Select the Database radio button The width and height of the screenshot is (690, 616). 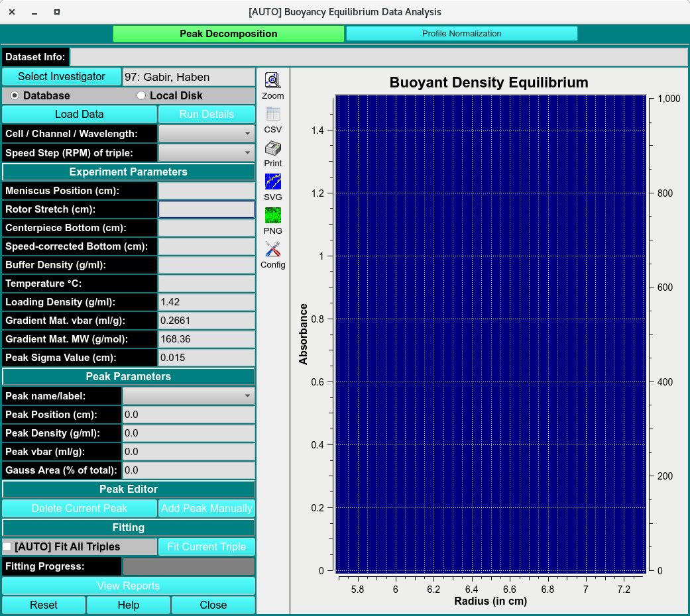tap(15, 95)
